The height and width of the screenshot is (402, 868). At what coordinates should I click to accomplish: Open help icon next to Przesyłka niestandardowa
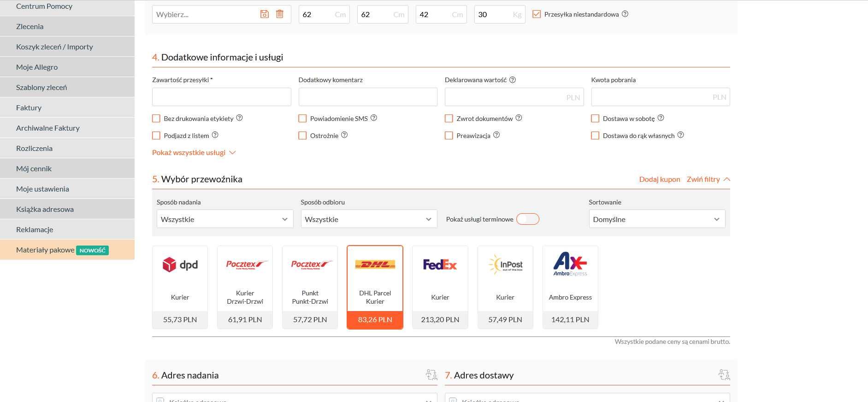point(625,14)
